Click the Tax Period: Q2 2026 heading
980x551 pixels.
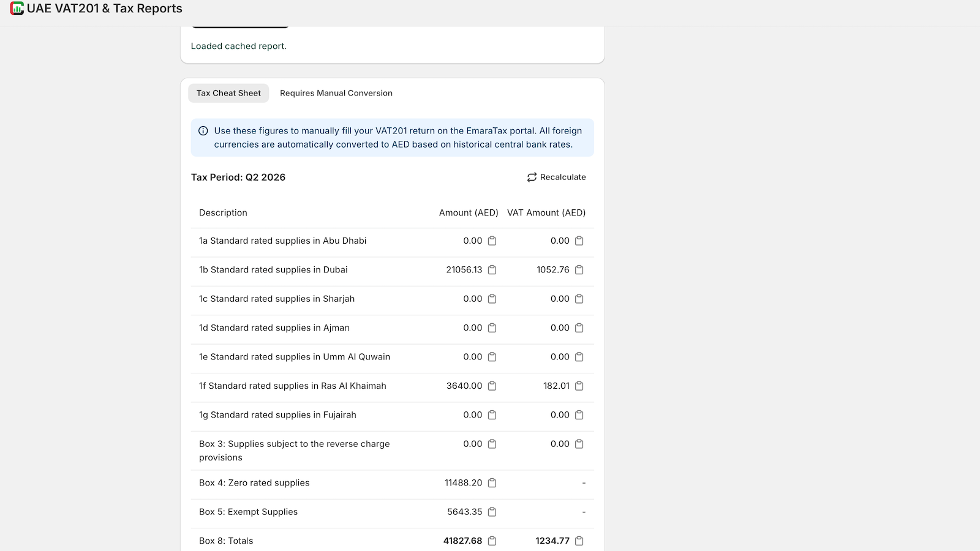[238, 178]
